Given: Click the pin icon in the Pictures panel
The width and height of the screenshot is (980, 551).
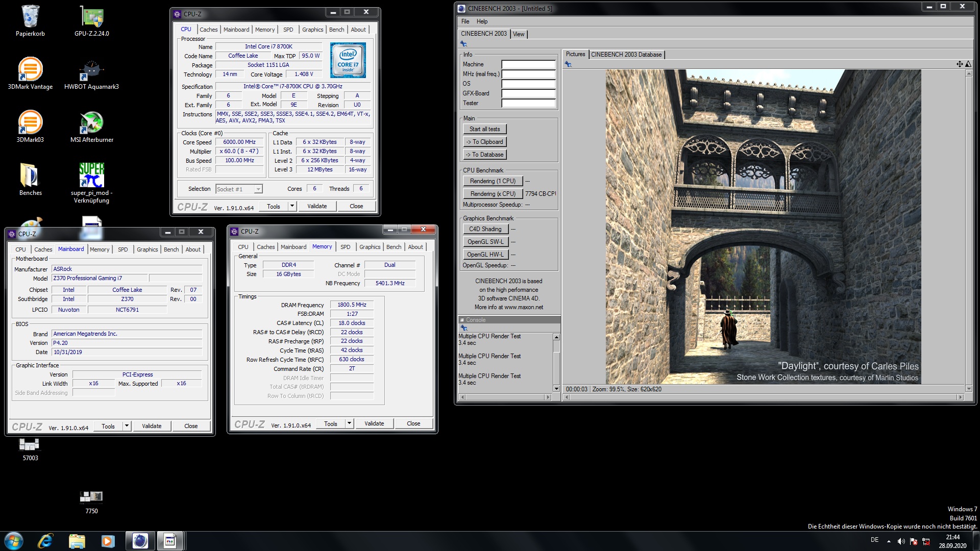Looking at the screenshot, I should coord(569,64).
